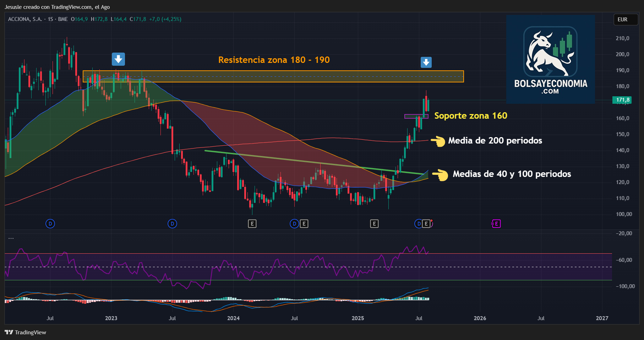Select the Medias de 40 y 100 periodos label
Viewport: 644px width, 340px height.
(512, 174)
